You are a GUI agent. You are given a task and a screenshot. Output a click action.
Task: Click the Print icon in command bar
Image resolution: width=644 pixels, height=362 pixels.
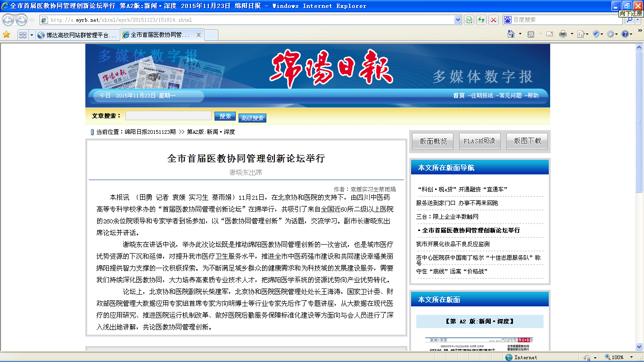562,34
